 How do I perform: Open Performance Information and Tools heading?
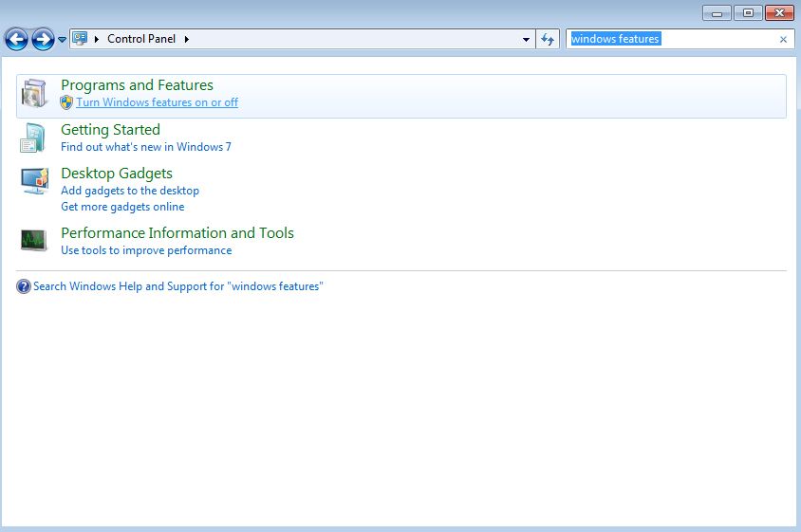click(x=177, y=233)
